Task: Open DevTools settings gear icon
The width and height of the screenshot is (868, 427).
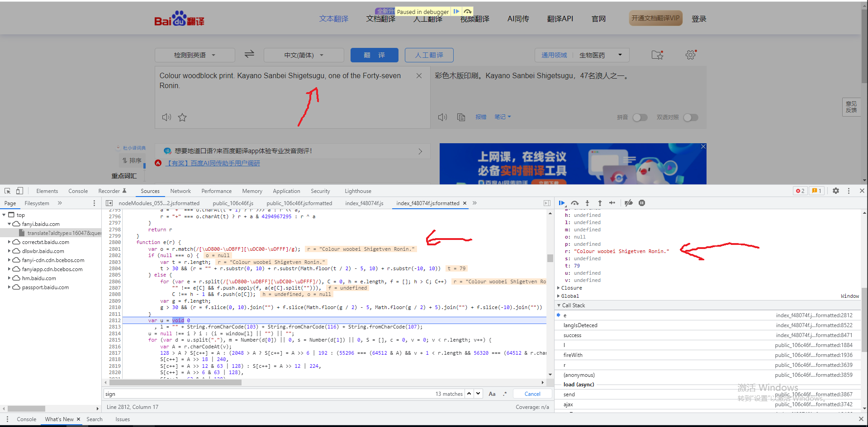Action: tap(836, 191)
